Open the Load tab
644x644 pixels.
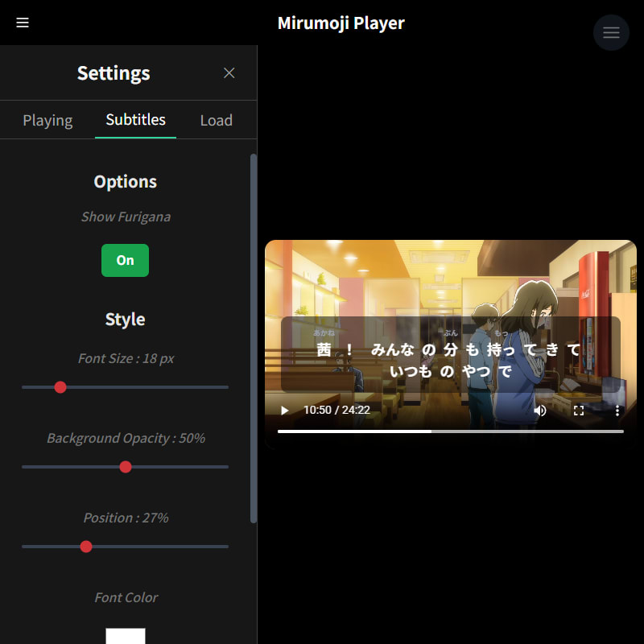(216, 120)
